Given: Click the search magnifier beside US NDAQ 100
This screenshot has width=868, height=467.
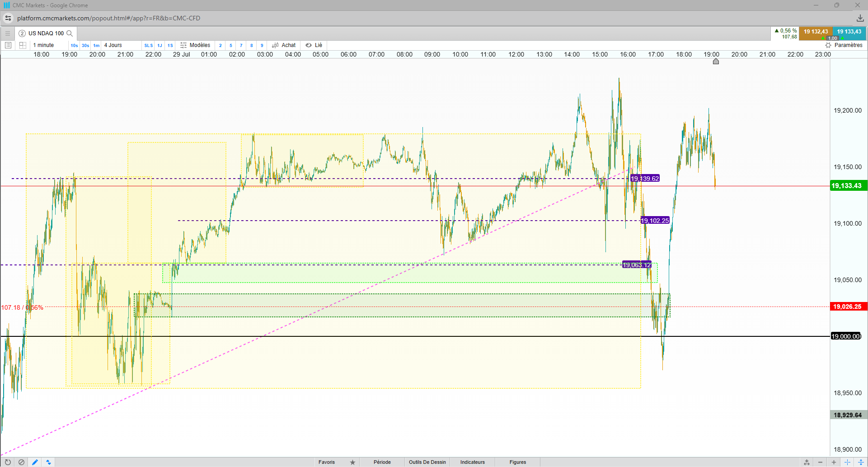Looking at the screenshot, I should (x=70, y=33).
